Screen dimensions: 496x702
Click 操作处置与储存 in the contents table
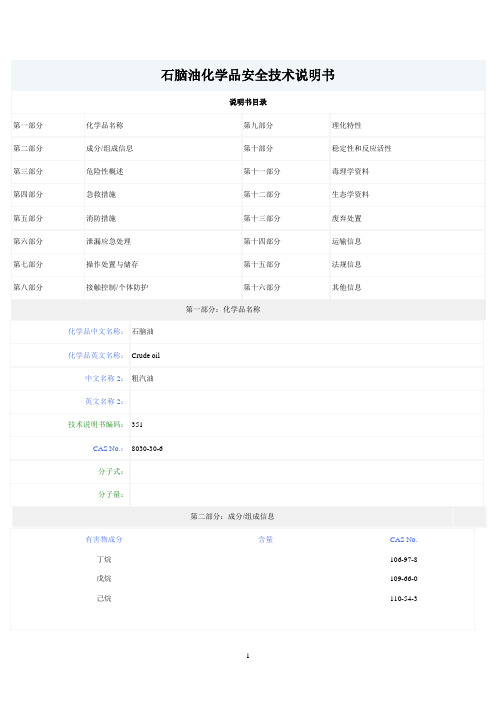click(112, 264)
